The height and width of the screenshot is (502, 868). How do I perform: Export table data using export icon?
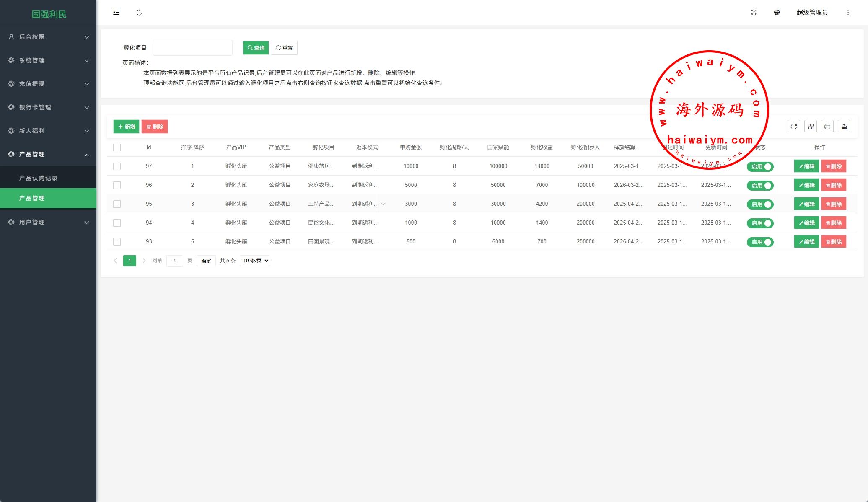click(844, 127)
